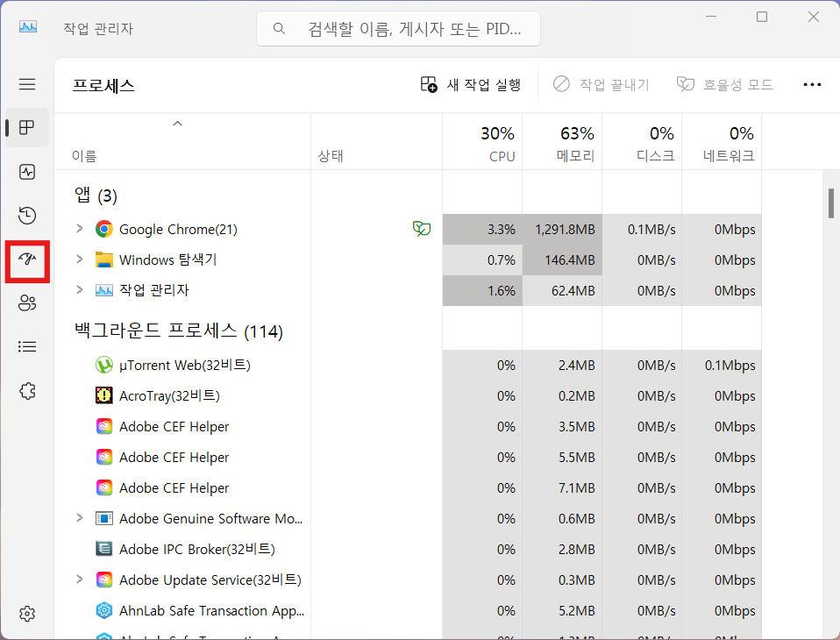Expand the Google Chrome(21) process group

(x=79, y=229)
